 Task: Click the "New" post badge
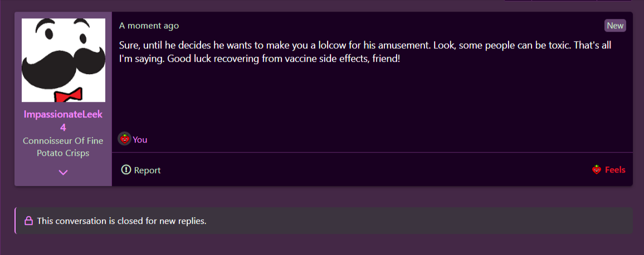click(615, 26)
